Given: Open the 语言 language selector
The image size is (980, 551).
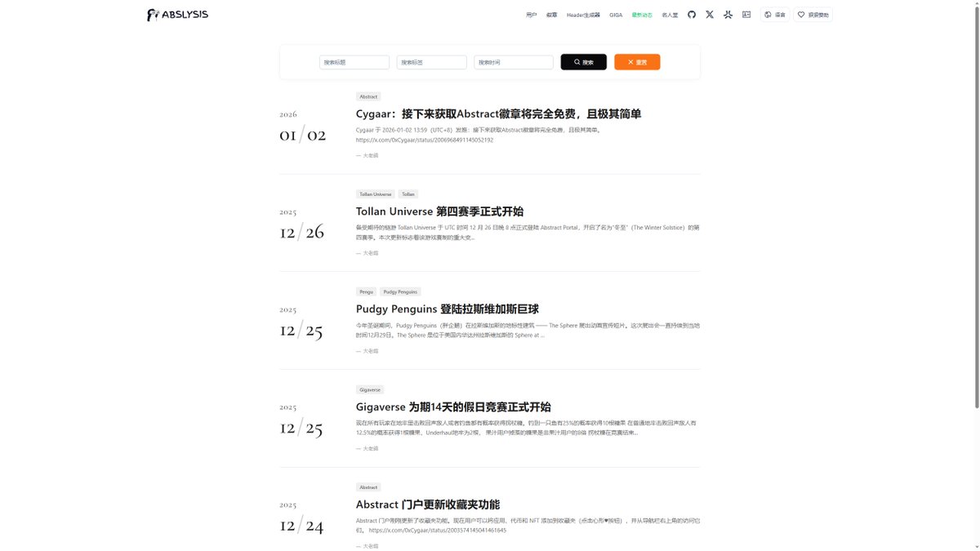Looking at the screenshot, I should [x=775, y=15].
